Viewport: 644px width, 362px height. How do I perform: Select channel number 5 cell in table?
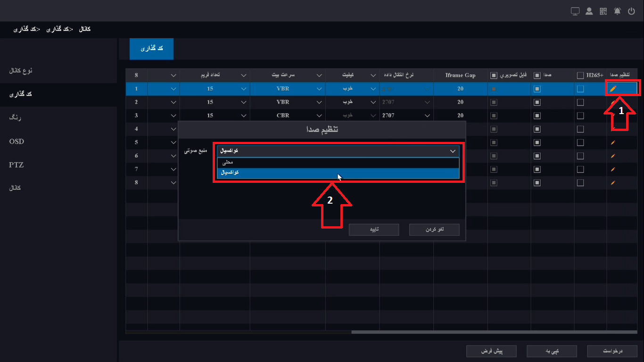point(136,142)
